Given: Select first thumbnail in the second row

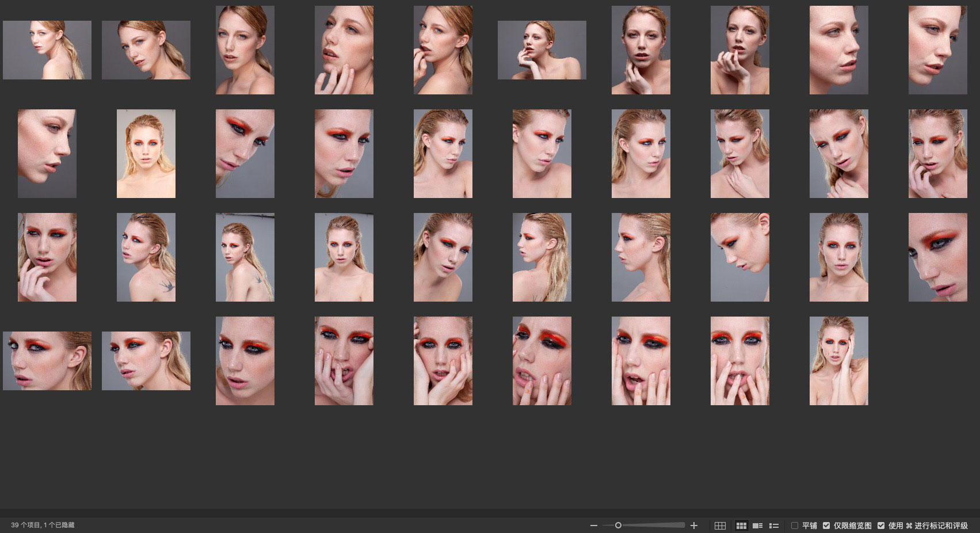Looking at the screenshot, I should click(47, 154).
